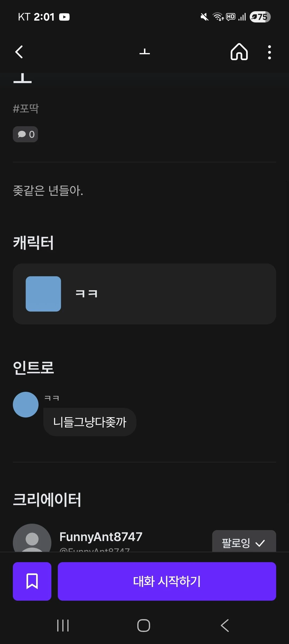Screen dimensions: 289x644
Task: Open the #포떡 hashtag
Action: pos(26,109)
